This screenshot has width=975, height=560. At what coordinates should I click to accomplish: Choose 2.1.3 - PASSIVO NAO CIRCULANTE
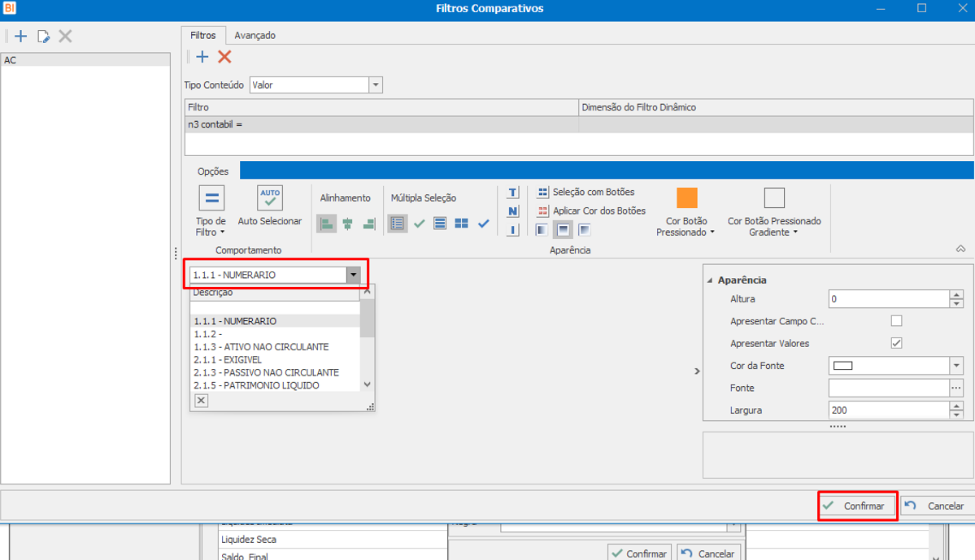coord(275,372)
